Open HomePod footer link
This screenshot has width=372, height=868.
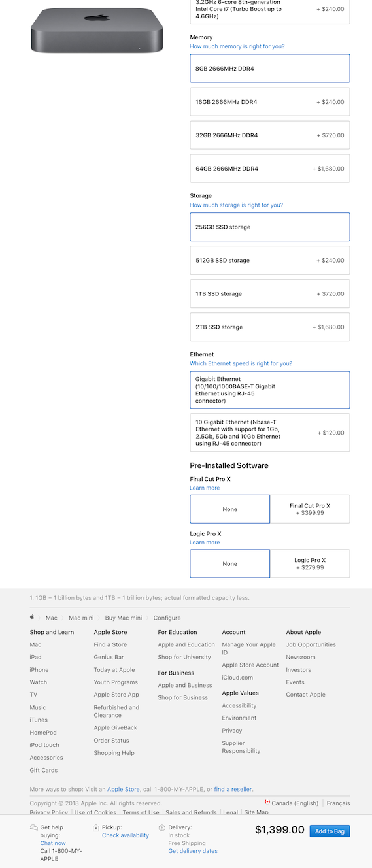[43, 733]
